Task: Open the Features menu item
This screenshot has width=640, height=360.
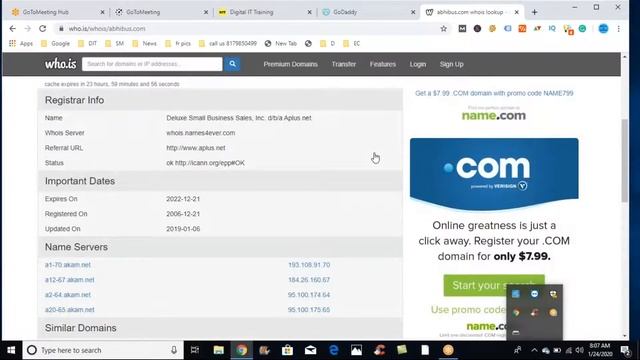Action: point(383,64)
